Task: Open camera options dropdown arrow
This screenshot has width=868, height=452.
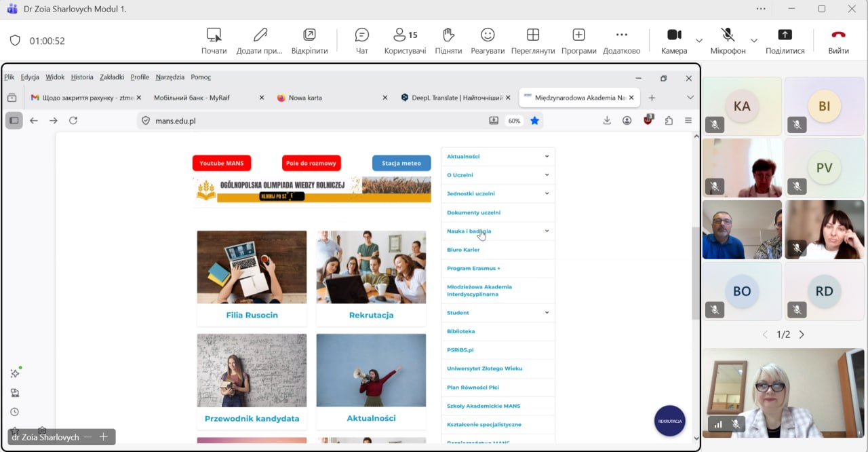Action: tap(699, 41)
